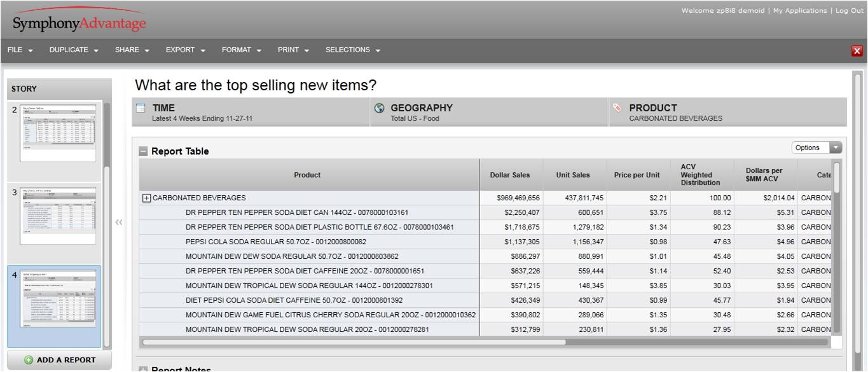Open the FORMAT menu

[242, 50]
